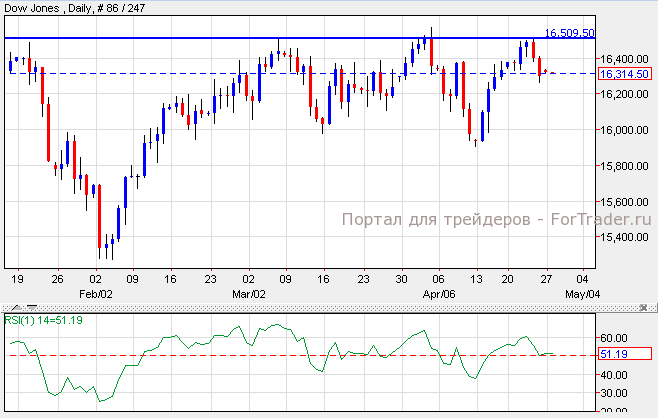Click the 'Mar/02' month label on the date axis
Screen dimensions: 658x418
click(x=249, y=294)
